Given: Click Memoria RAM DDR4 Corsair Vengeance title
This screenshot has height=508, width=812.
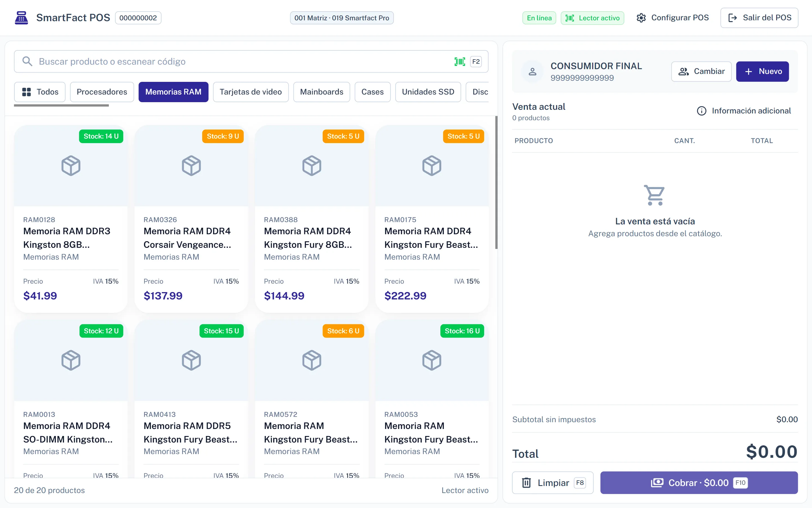Looking at the screenshot, I should click(x=187, y=238).
